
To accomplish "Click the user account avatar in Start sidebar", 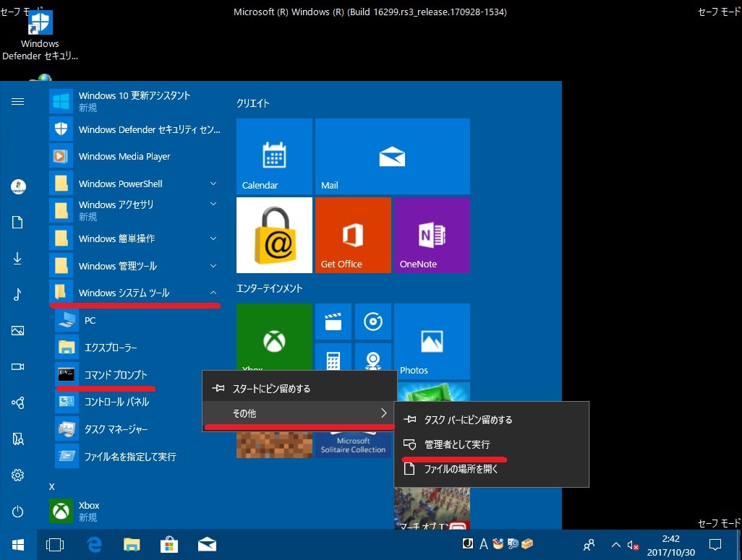I will (18, 187).
